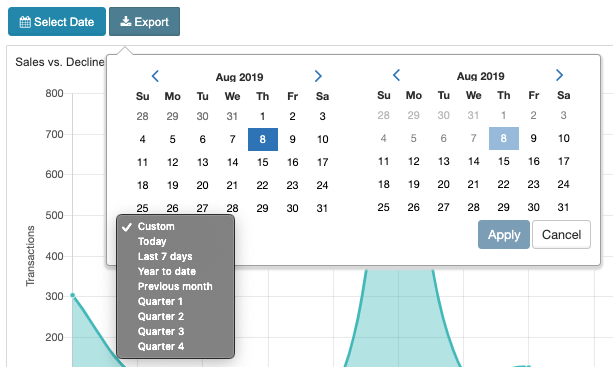Select day 31 in right calendar's last row

[x=564, y=207]
